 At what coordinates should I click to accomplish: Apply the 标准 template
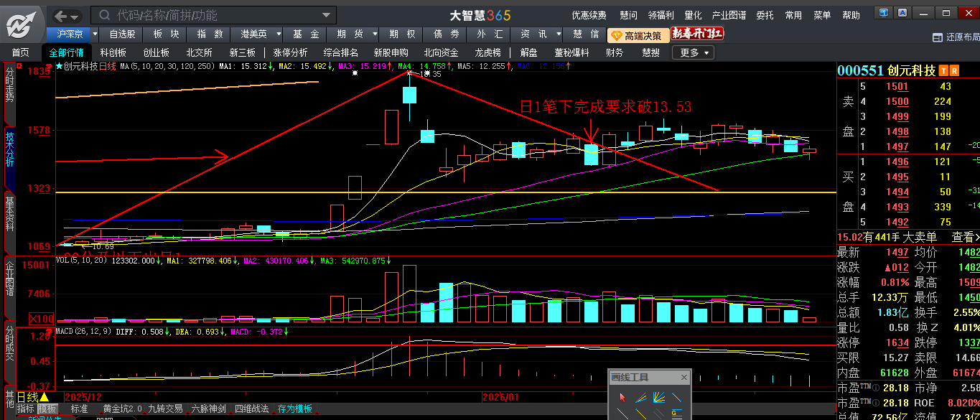click(79, 409)
